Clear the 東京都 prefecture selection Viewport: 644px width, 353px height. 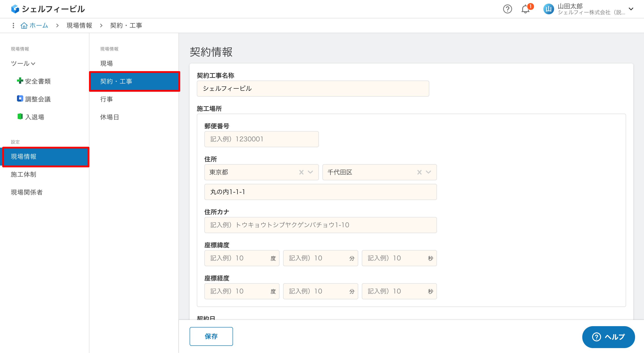pos(301,172)
